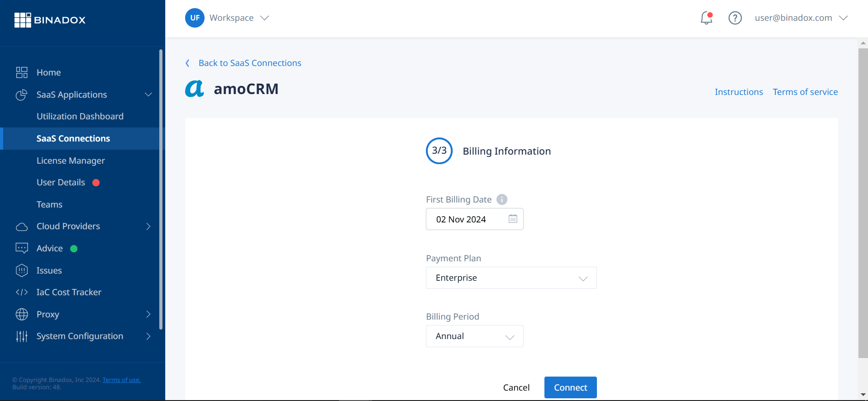The width and height of the screenshot is (868, 401).
Task: Open the Workspace dropdown
Action: [x=239, y=18]
